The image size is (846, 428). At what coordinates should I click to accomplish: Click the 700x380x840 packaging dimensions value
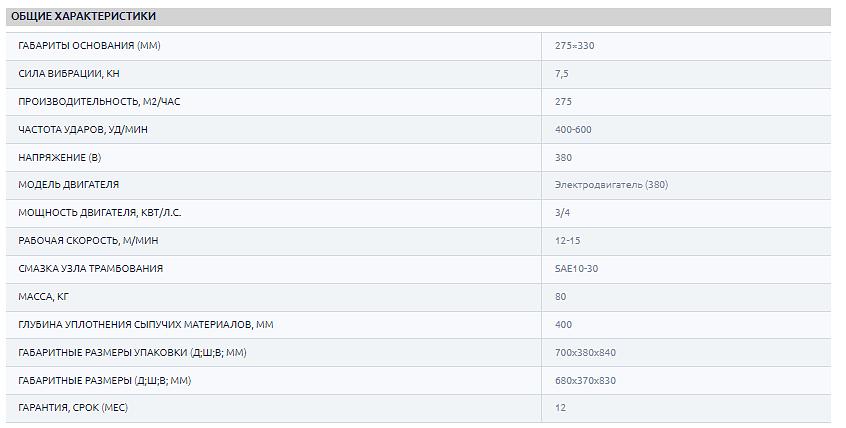click(x=585, y=353)
